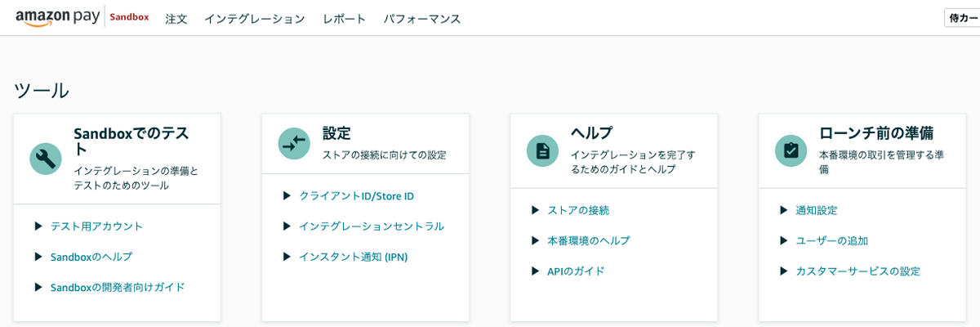Expand the クライアントID/Store ID triangle arrow
Image resolution: width=980 pixels, height=327 pixels.
287,195
